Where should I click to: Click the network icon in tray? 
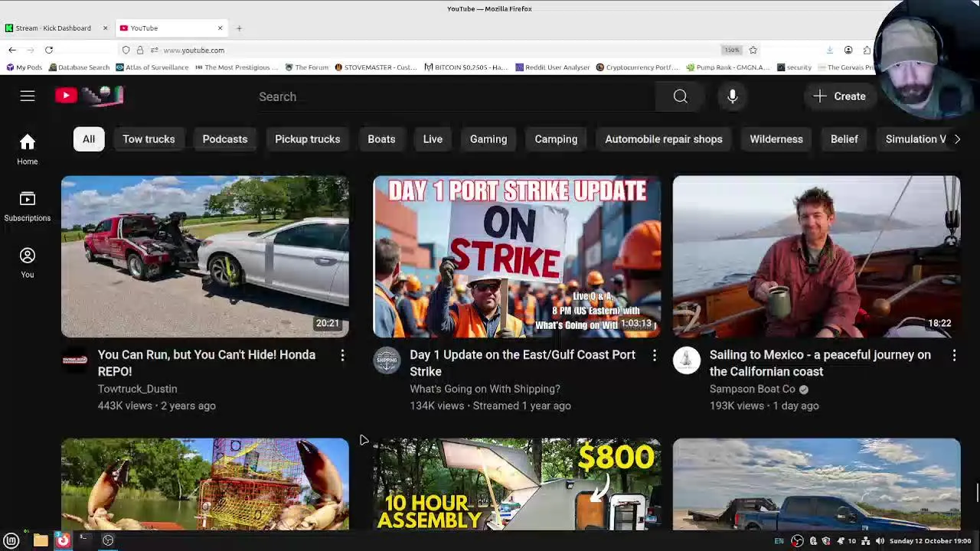pos(866,541)
